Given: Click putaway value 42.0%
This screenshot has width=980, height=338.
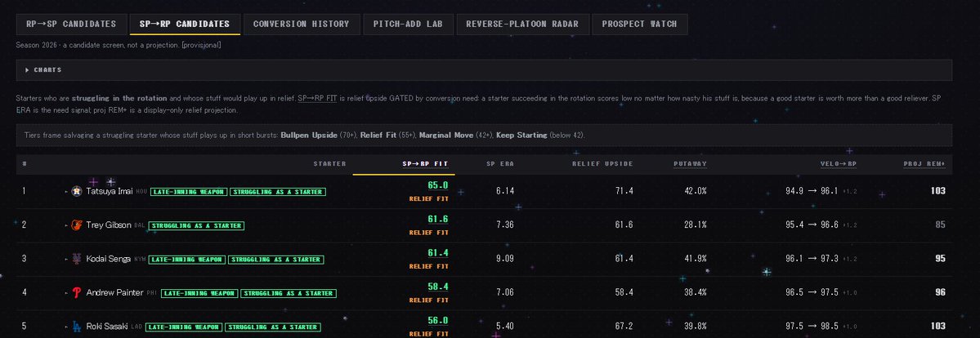Looking at the screenshot, I should pos(696,191).
